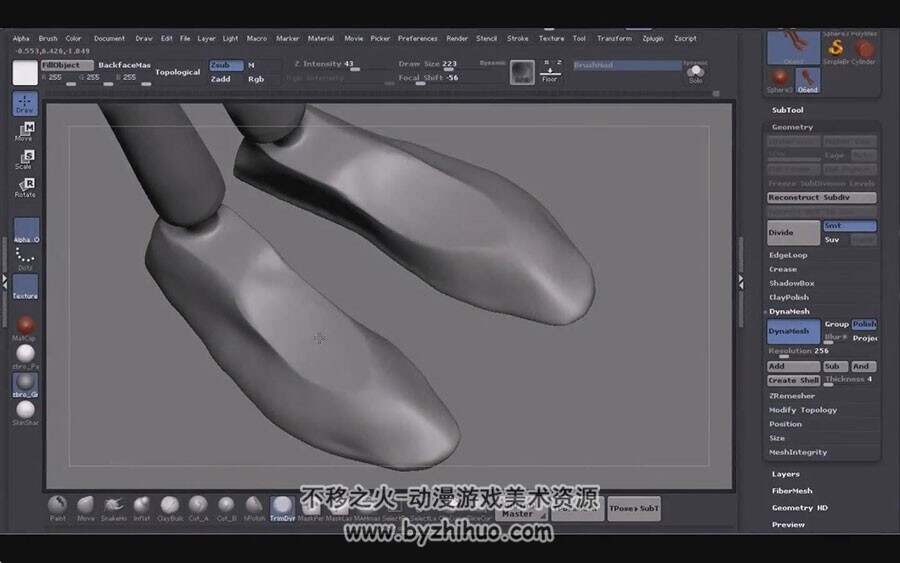Select the Cut_A brush
Screen dimensions: 900x563
coord(198,507)
